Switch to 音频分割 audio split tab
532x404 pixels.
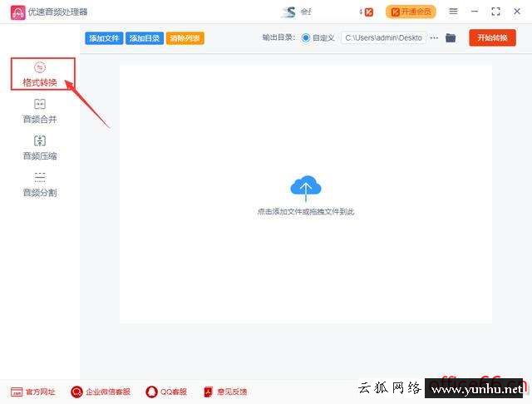tap(40, 185)
